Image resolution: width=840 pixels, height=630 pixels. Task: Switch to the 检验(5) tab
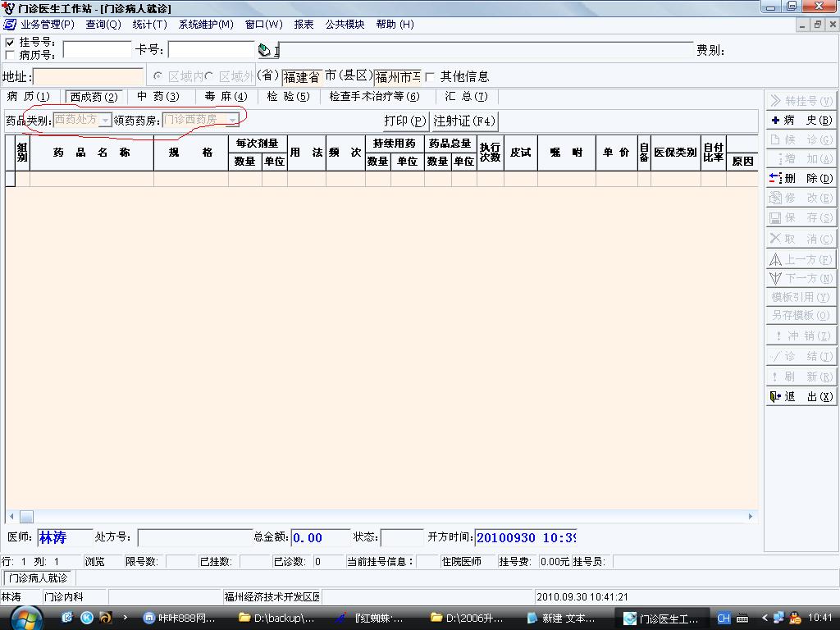[x=288, y=97]
